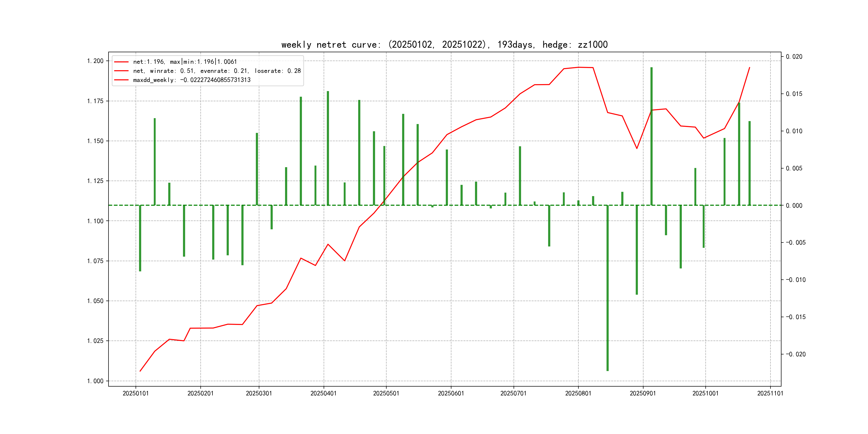Click the red line's final point
The image size is (868, 434).
[749, 68]
